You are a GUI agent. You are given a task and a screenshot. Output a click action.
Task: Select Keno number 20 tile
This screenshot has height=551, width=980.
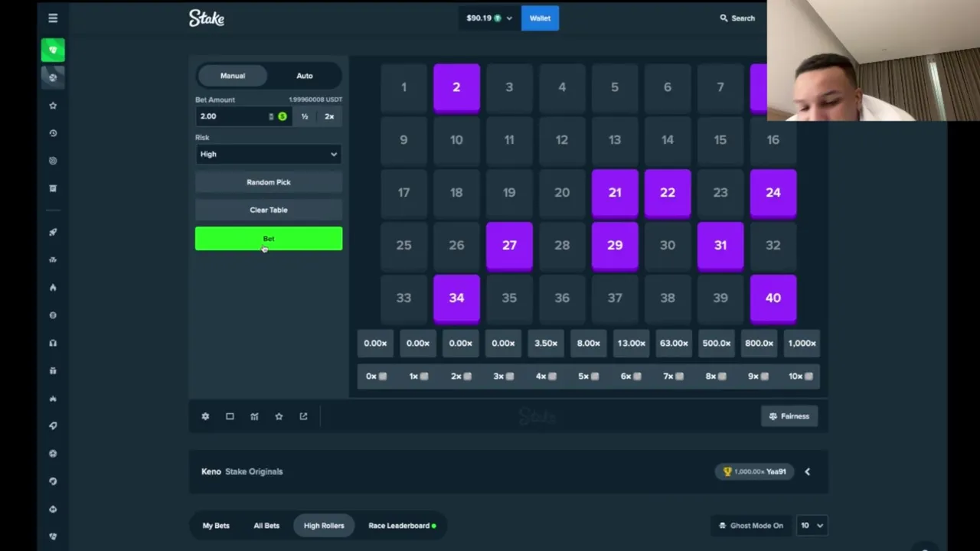pos(562,193)
